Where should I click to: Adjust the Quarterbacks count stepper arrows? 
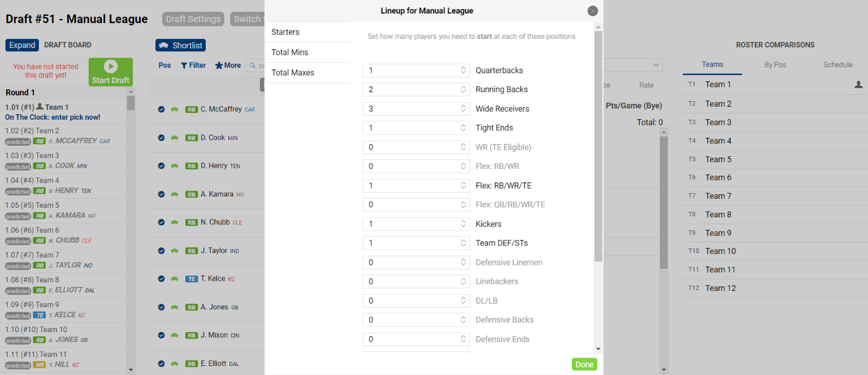(x=463, y=71)
